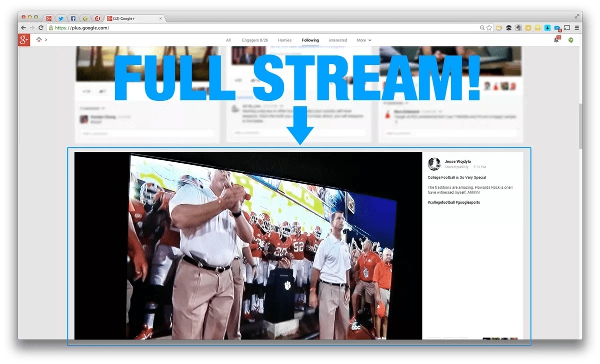Switch to the first pinned Google+ tab
Screen dimensions: 600x364
click(x=49, y=18)
